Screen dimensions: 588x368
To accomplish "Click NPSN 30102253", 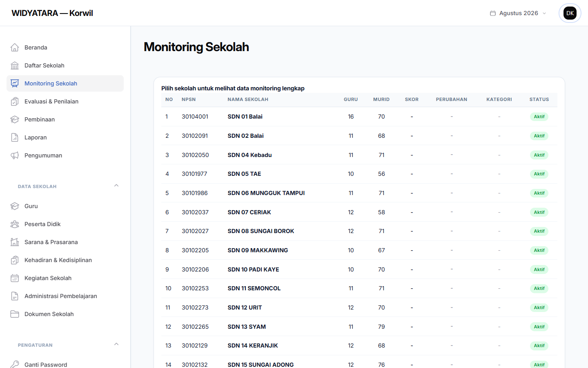I will [x=195, y=288].
